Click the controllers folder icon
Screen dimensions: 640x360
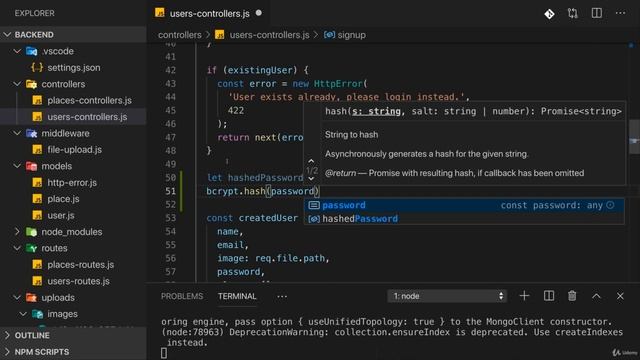[x=31, y=84]
